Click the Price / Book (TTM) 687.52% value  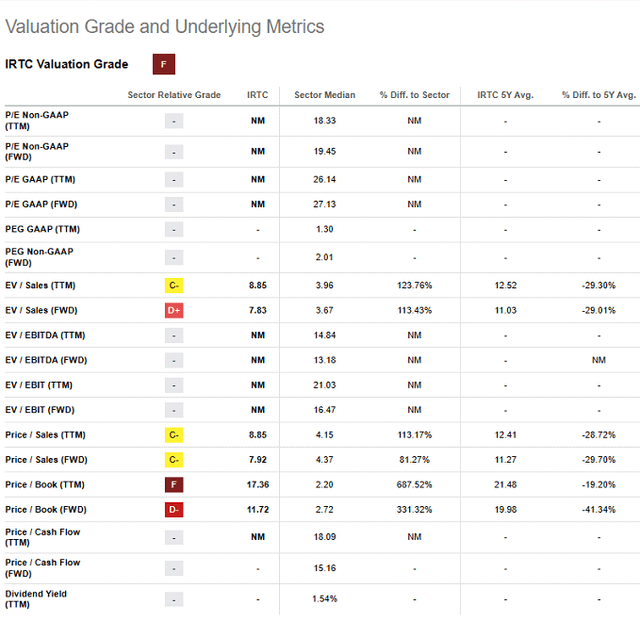point(414,484)
